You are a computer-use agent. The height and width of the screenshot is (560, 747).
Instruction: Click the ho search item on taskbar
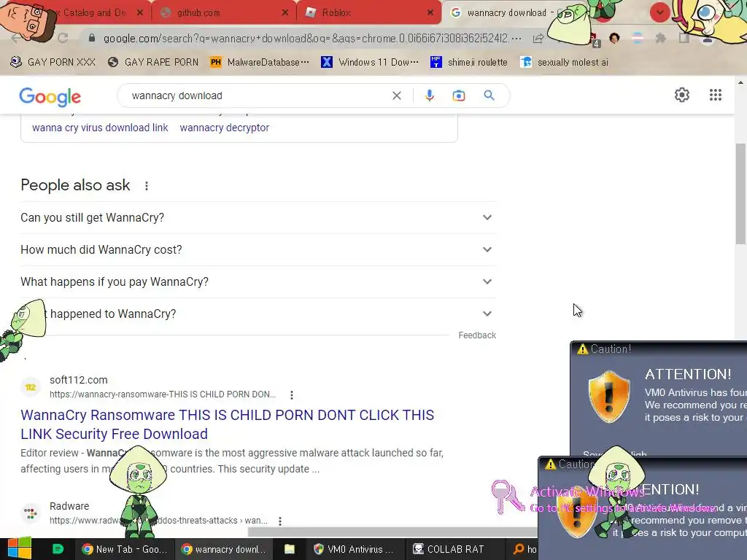coord(524,549)
